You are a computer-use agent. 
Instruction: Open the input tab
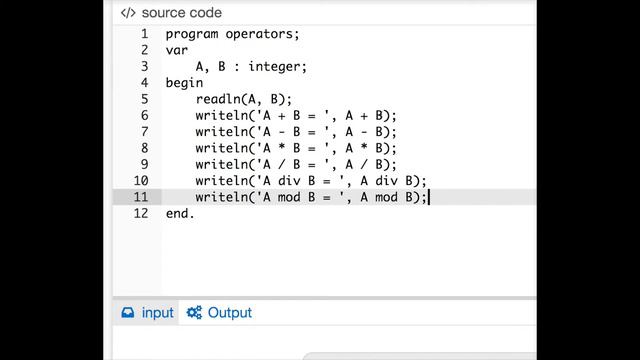(x=146, y=313)
